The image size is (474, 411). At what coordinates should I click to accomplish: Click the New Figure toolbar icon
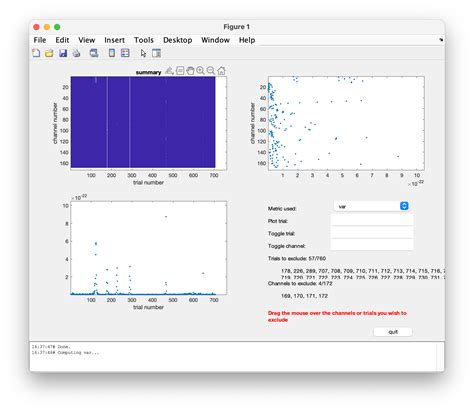click(x=36, y=53)
